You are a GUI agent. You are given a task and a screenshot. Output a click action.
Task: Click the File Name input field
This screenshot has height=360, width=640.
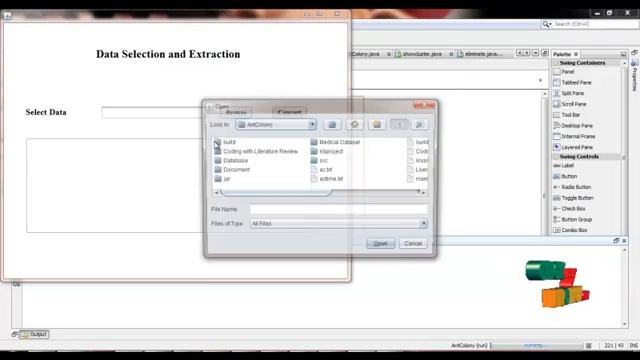[x=339, y=209]
